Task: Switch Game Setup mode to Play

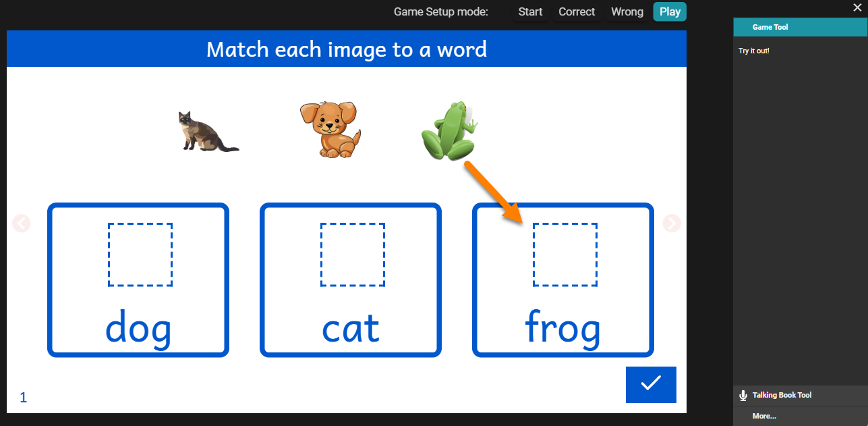Action: click(670, 12)
